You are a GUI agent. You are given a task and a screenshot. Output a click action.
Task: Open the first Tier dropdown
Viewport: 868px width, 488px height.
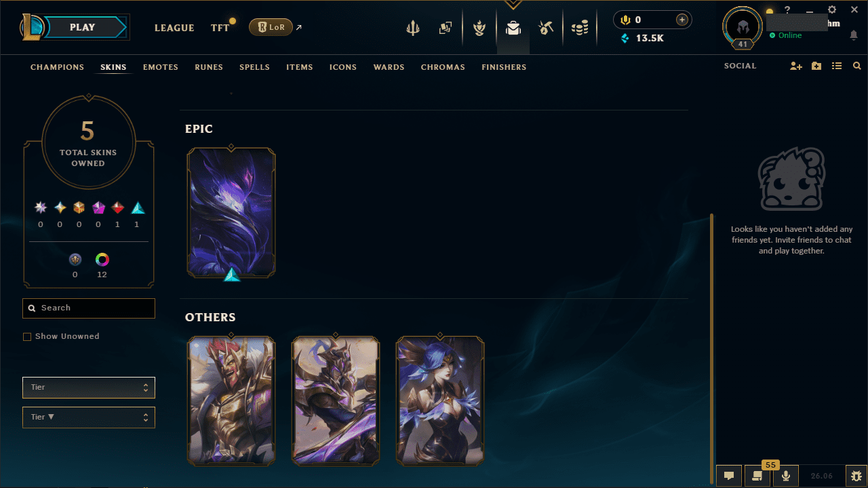[89, 388]
